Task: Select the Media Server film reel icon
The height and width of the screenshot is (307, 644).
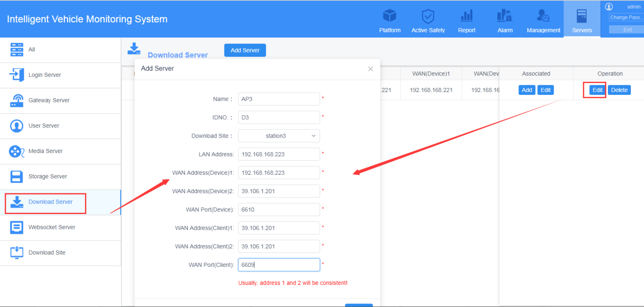Action: [x=17, y=151]
